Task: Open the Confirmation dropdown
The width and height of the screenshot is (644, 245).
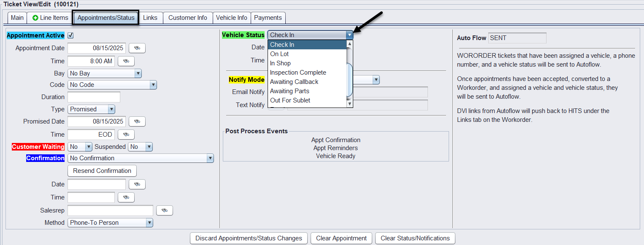Action: [x=141, y=158]
